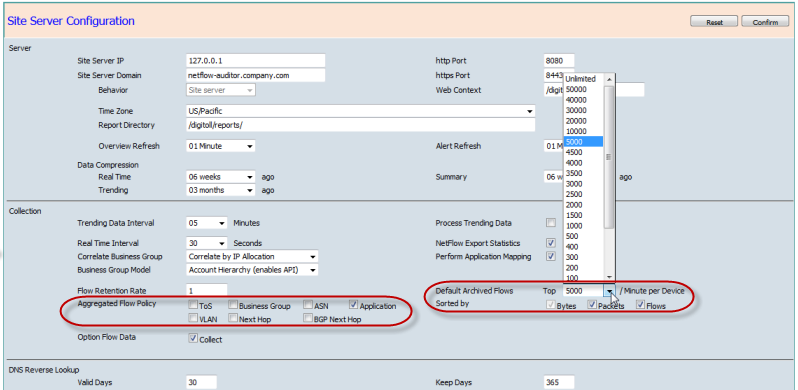This screenshot has height=390, width=798.
Task: Enable Process Trending Data checkbox
Action: point(551,223)
